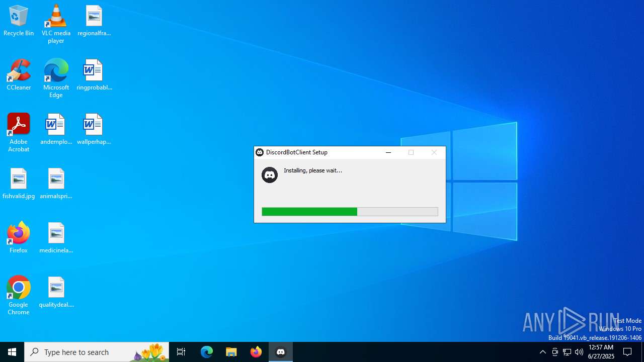Click the Discord logo in setup dialog
The width and height of the screenshot is (644, 362).
point(270,175)
